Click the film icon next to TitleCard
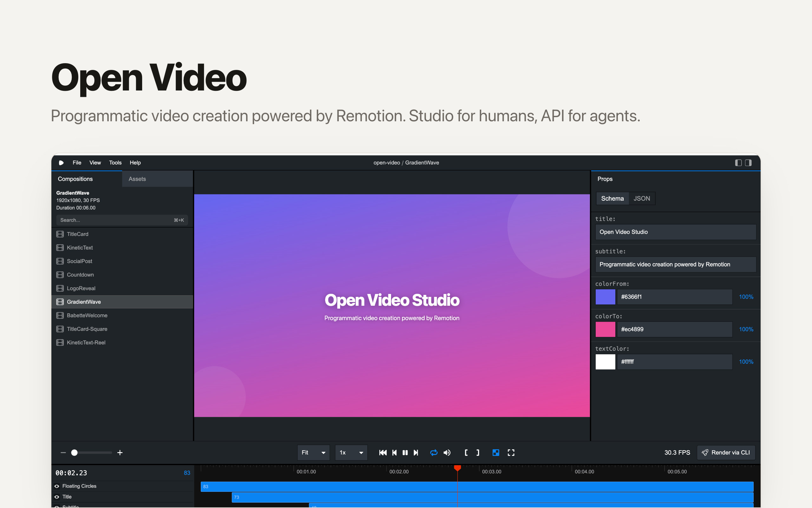 pos(60,234)
